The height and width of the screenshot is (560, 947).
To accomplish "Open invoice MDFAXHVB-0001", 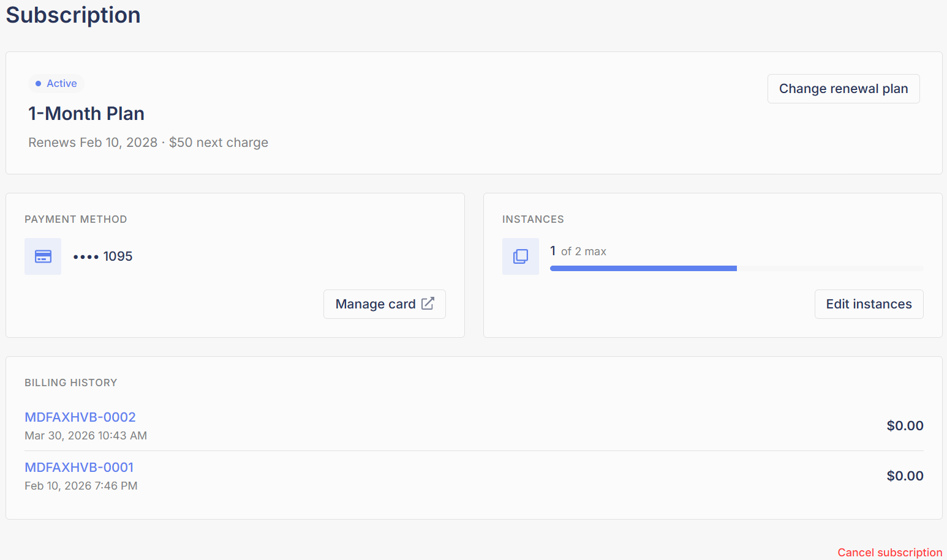I will point(79,467).
